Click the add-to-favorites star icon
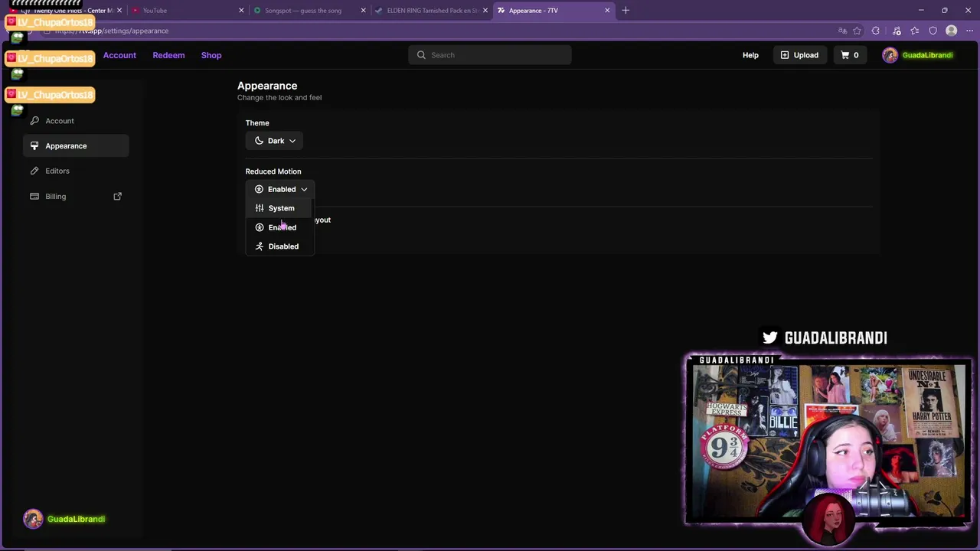 pyautogui.click(x=857, y=31)
